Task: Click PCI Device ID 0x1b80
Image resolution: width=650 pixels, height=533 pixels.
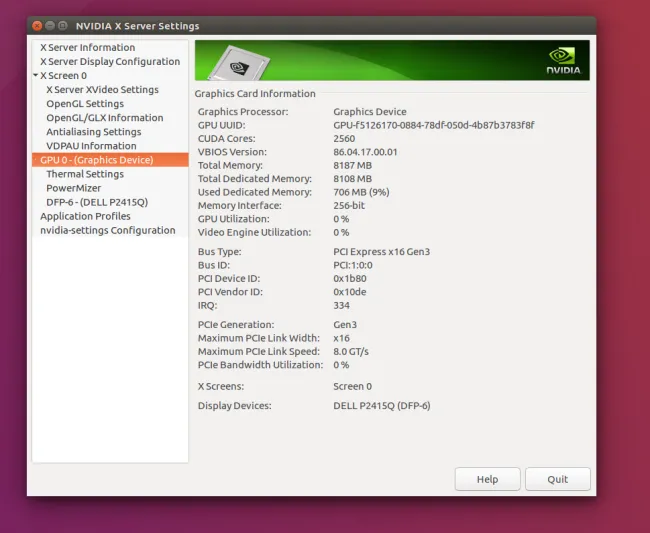Action: [350, 279]
